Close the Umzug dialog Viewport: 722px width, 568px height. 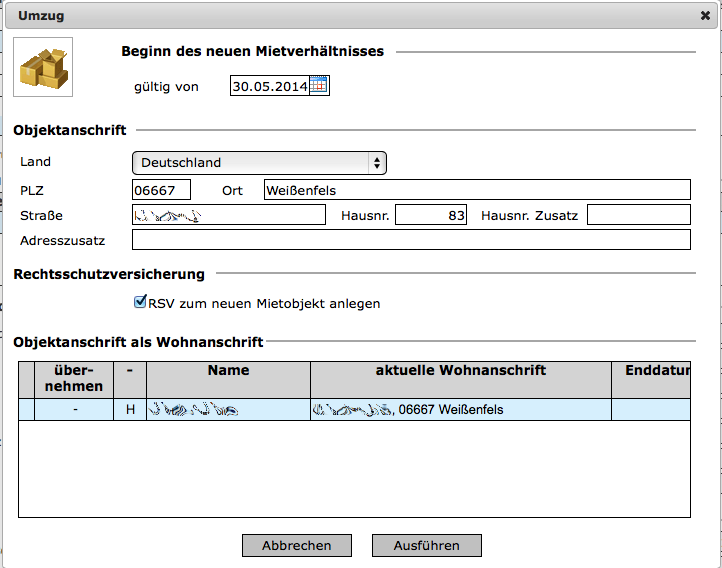(x=705, y=15)
